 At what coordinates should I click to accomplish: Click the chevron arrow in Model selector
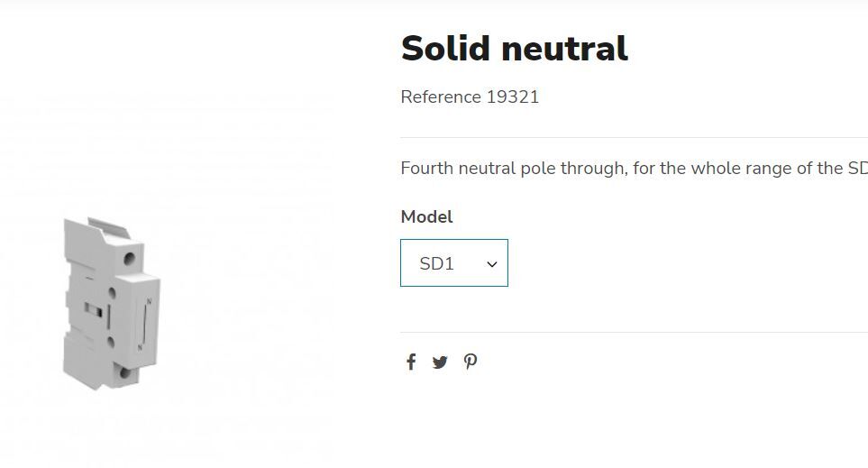coord(491,264)
